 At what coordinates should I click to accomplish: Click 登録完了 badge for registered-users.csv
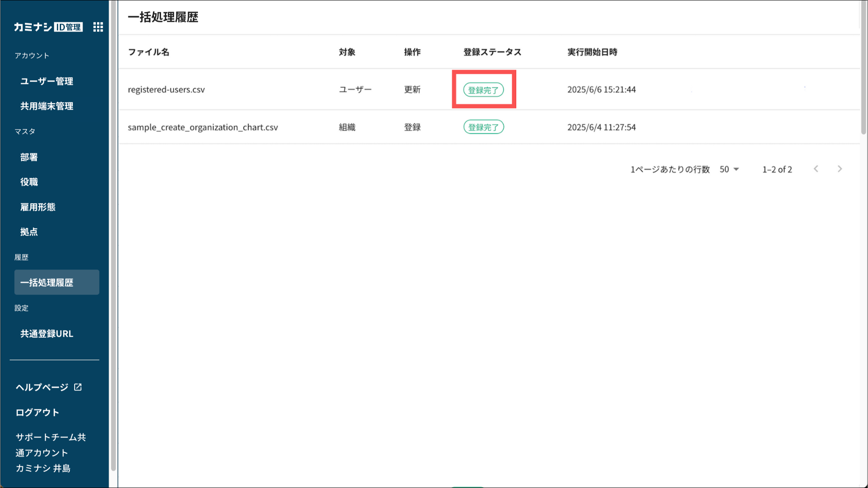click(x=483, y=90)
